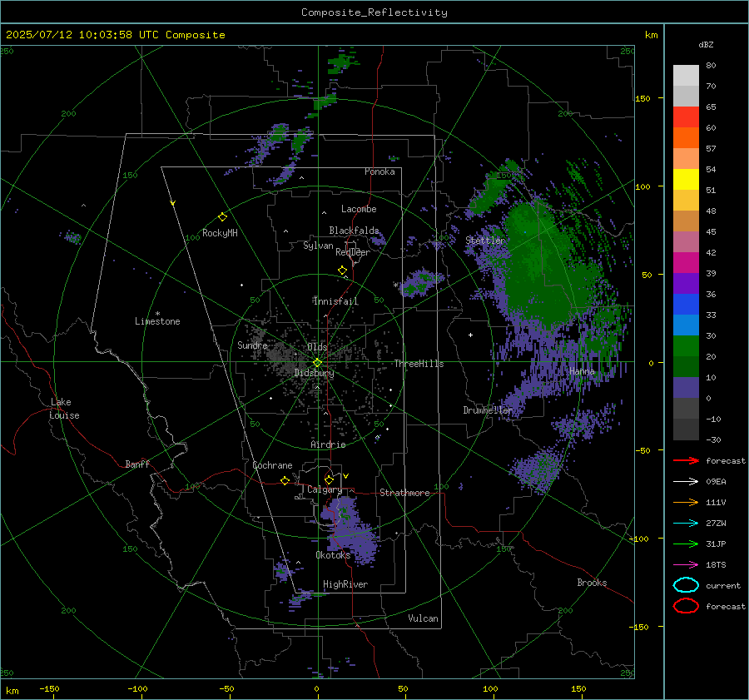This screenshot has height=700, width=749.
Task: Click the HighRiver town label
Action: (345, 584)
